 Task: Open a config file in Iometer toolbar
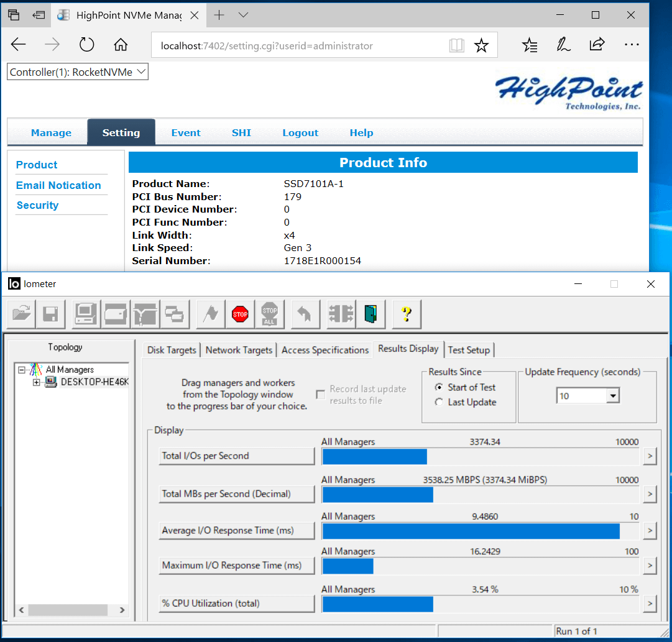(21, 314)
